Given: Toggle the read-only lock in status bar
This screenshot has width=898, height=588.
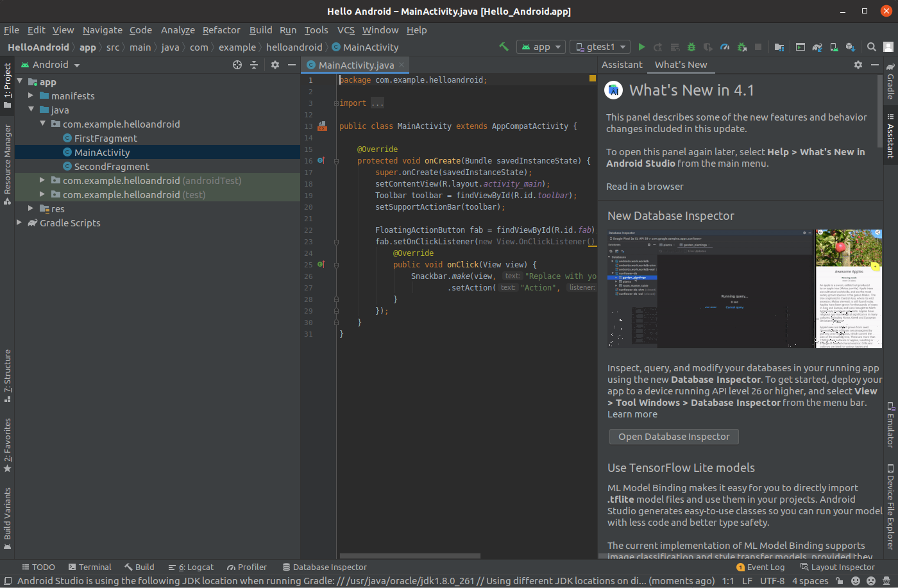Looking at the screenshot, I should pyautogui.click(x=839, y=581).
